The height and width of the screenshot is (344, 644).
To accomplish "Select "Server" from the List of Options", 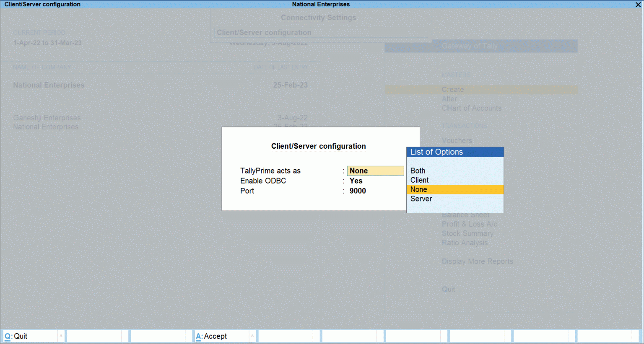I will pyautogui.click(x=421, y=199).
